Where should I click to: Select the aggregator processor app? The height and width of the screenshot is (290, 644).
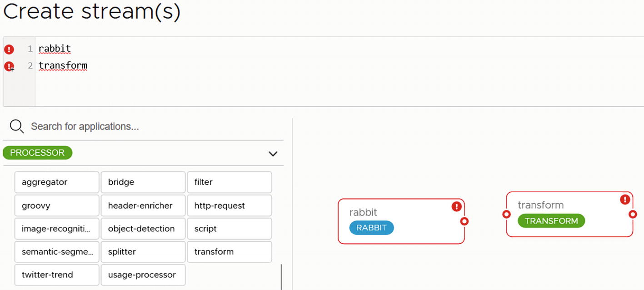pos(57,182)
